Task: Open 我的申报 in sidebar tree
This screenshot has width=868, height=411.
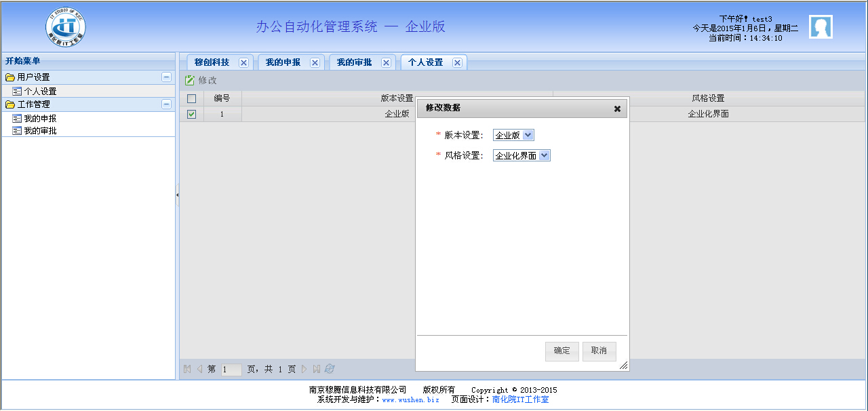Action: pos(40,119)
